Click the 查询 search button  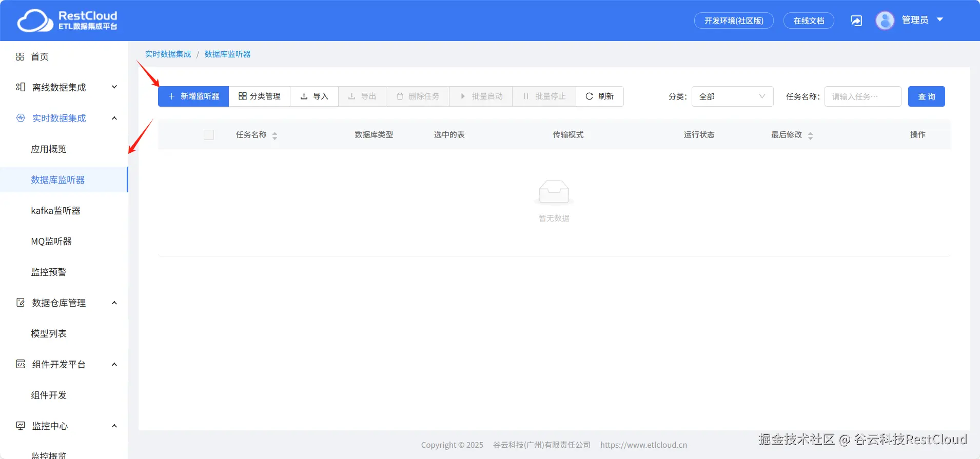[927, 96]
